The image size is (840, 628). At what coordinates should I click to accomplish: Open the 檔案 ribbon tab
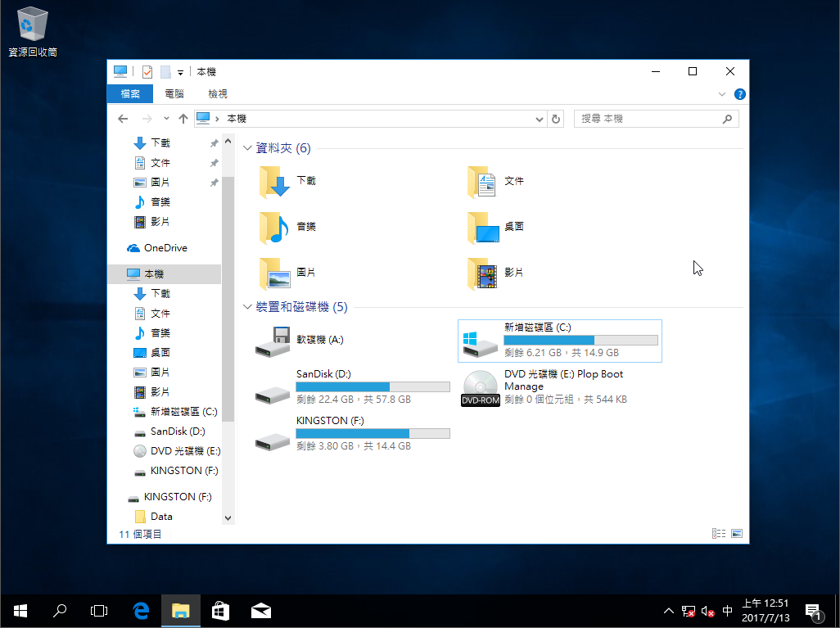pyautogui.click(x=130, y=94)
